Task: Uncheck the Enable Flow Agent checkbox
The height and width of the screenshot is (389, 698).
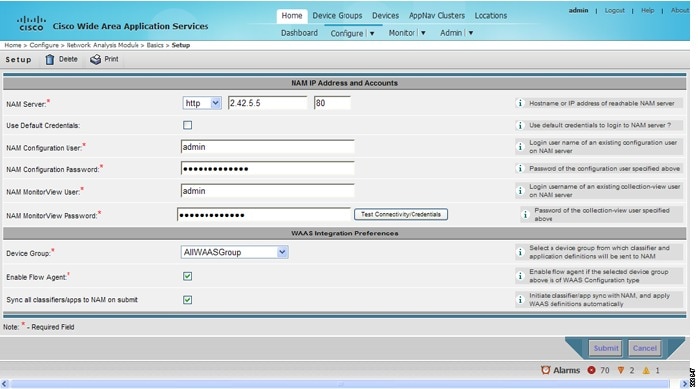Action: click(187, 276)
